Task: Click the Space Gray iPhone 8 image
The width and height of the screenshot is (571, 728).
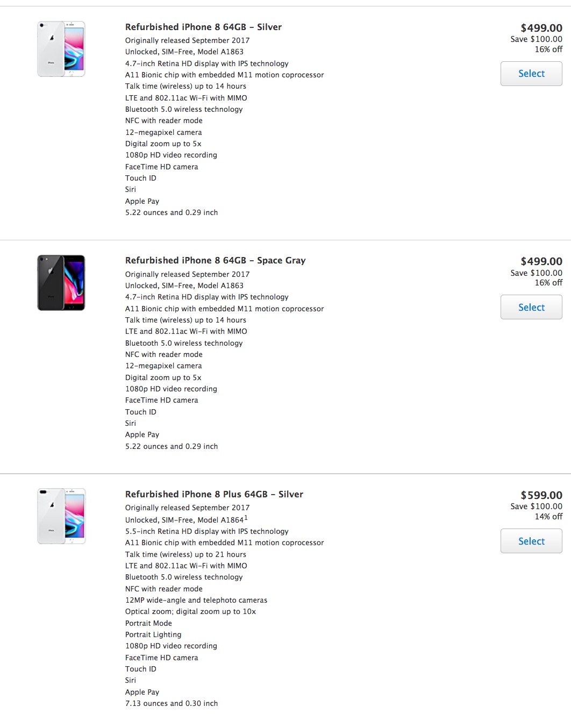Action: 61,283
